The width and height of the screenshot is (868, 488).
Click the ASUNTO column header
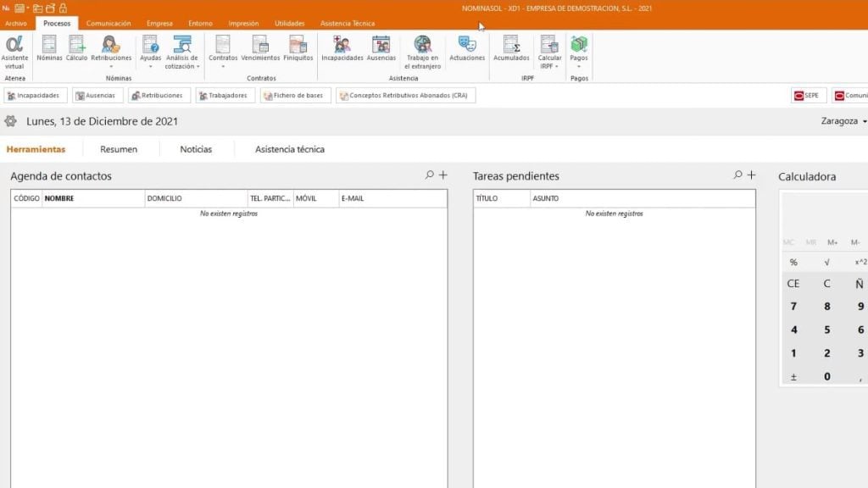[x=643, y=198]
